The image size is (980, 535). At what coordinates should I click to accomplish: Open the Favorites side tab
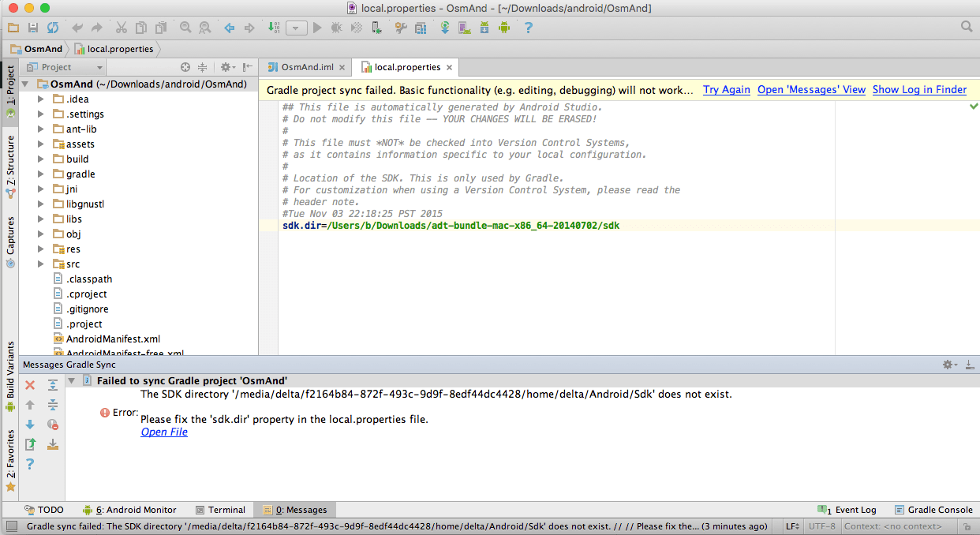coord(10,460)
